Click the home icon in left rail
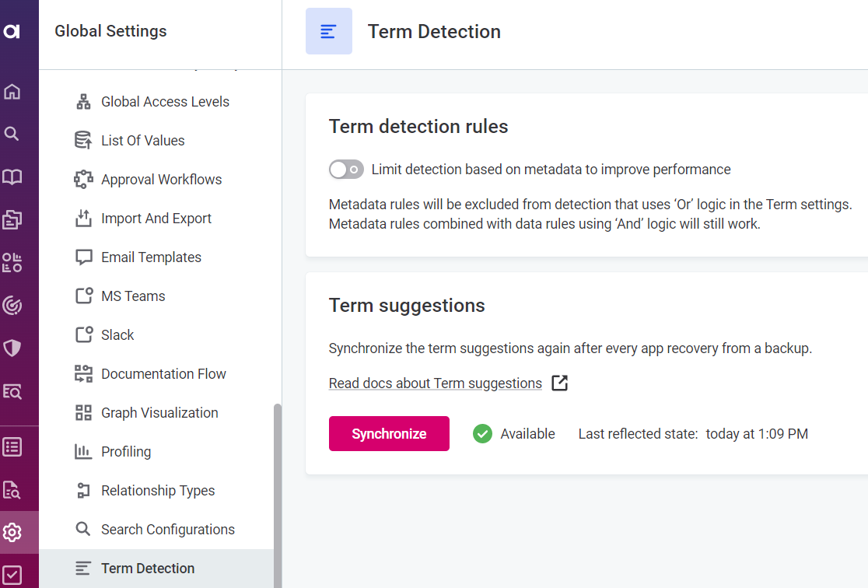This screenshot has height=588, width=868. pos(12,92)
